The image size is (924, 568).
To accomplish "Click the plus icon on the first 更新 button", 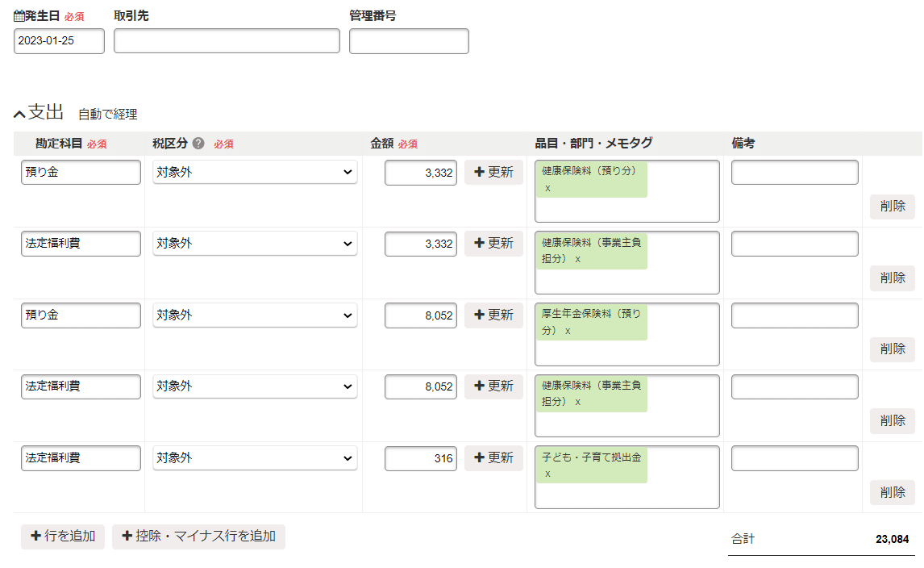I will click(478, 172).
